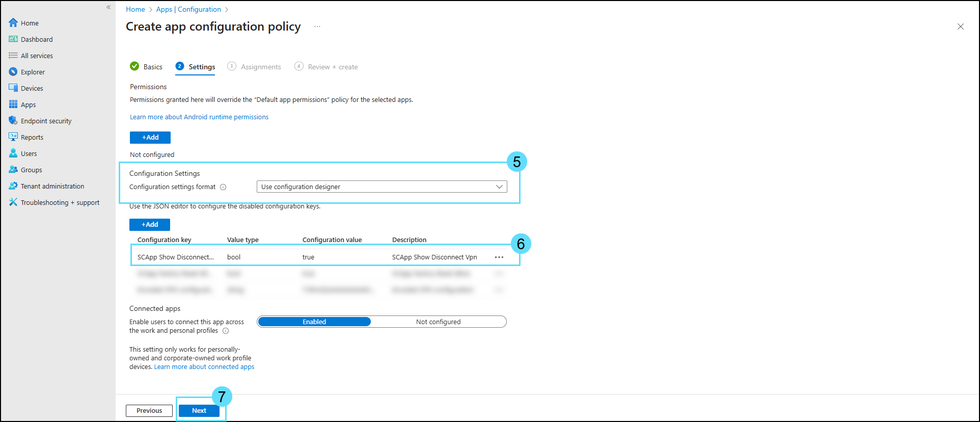Click the Home icon in sidebar
Viewport: 980px width, 422px height.
13,23
